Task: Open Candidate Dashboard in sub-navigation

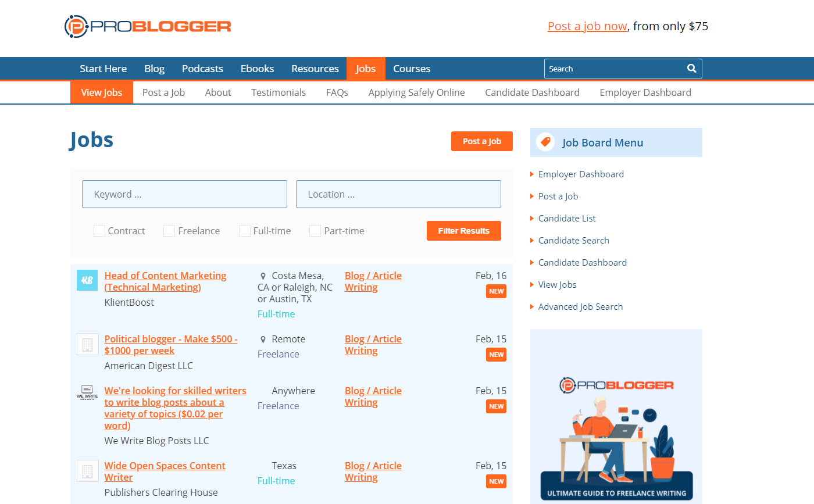Action: tap(533, 92)
